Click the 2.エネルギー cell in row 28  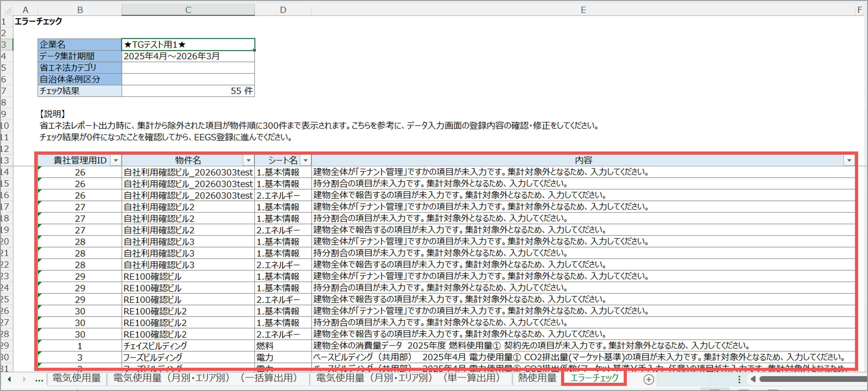click(283, 334)
